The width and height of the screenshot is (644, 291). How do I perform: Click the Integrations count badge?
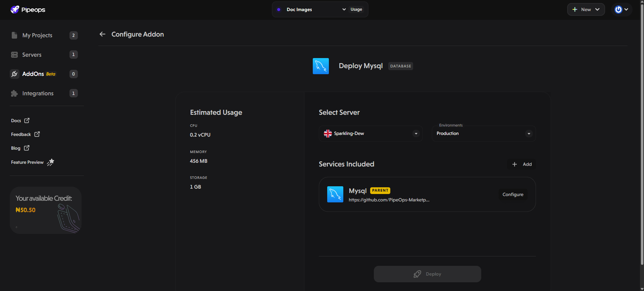[73, 93]
